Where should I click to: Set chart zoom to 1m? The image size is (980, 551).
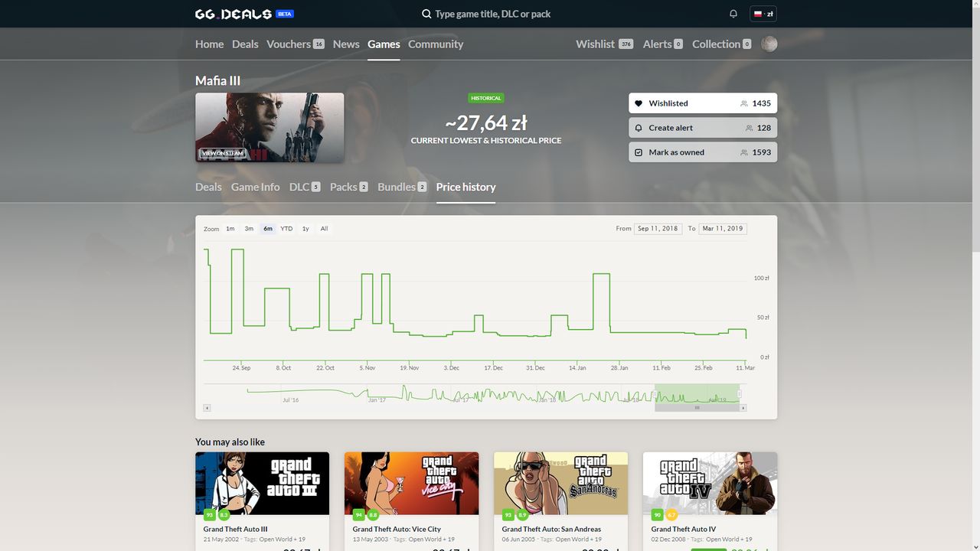click(230, 229)
